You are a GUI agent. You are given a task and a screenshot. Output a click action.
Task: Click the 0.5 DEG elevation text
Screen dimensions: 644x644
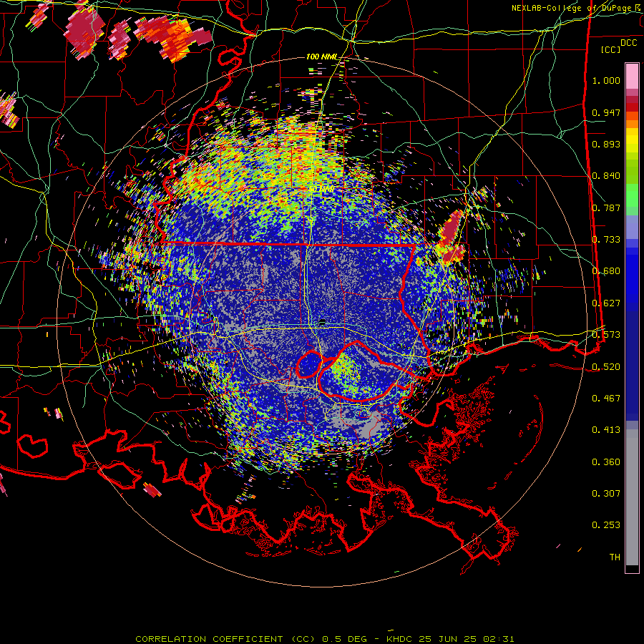coord(345,639)
